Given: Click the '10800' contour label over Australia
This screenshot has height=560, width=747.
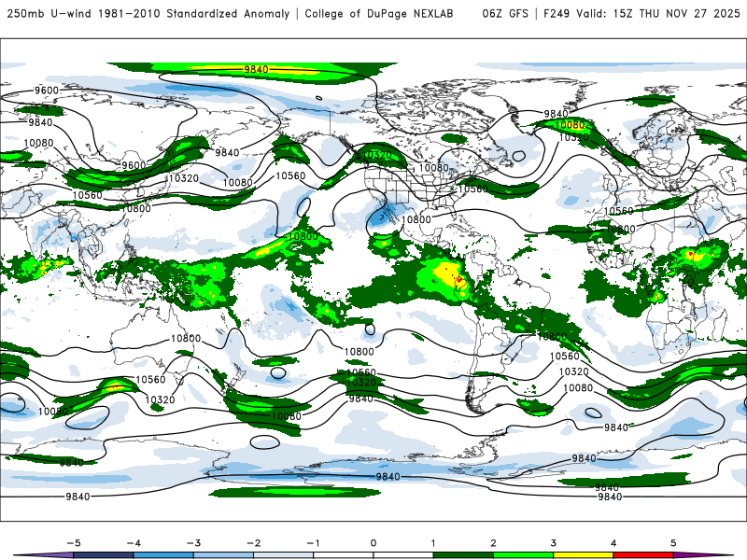Looking at the screenshot, I should [x=186, y=339].
